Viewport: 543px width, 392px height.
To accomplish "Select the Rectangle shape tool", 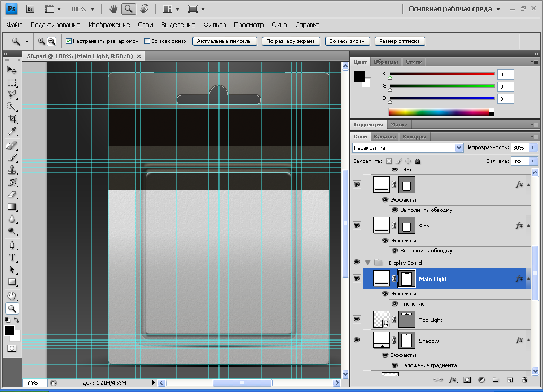I will point(12,282).
